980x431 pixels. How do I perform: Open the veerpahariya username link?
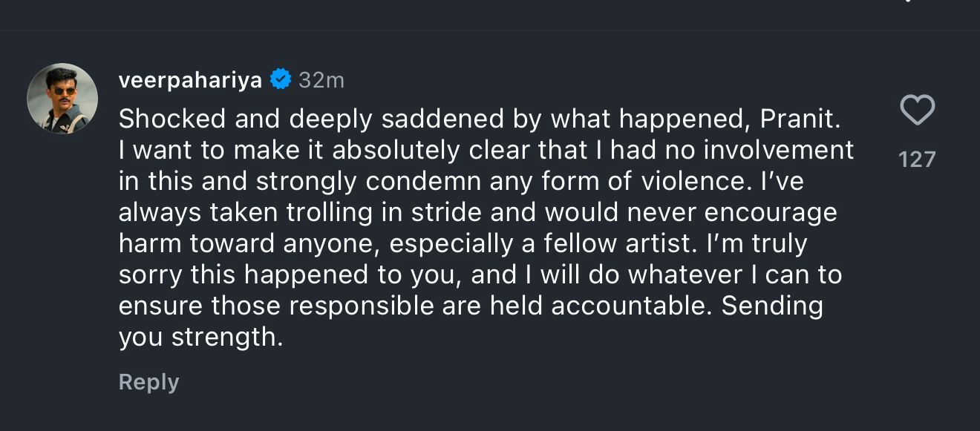[x=190, y=79]
